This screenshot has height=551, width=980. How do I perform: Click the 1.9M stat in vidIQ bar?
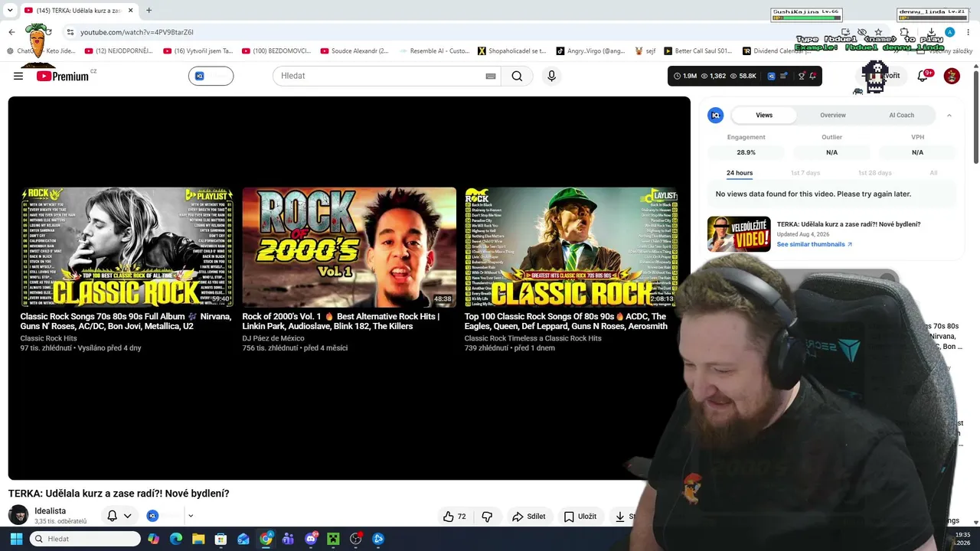pyautogui.click(x=685, y=76)
